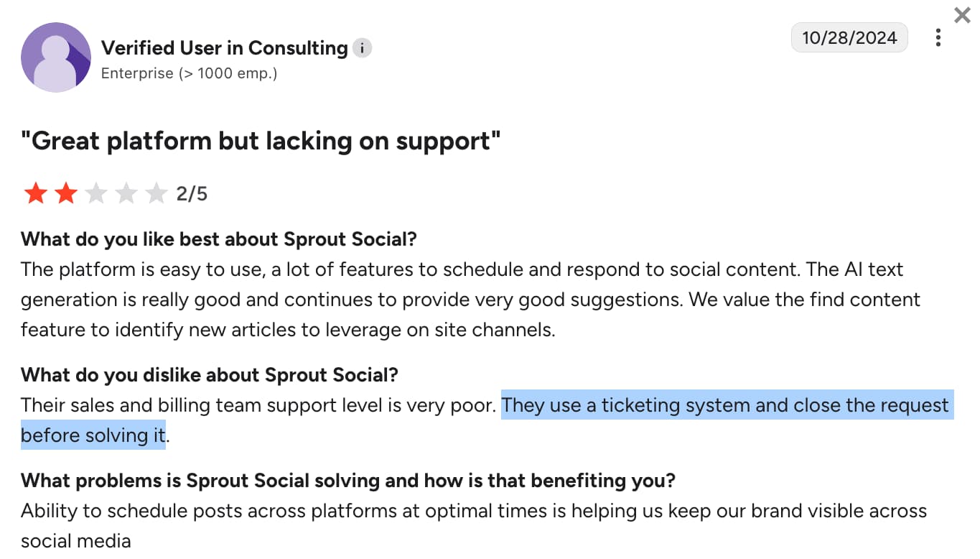Click the Verified User in Consulting name

(224, 48)
